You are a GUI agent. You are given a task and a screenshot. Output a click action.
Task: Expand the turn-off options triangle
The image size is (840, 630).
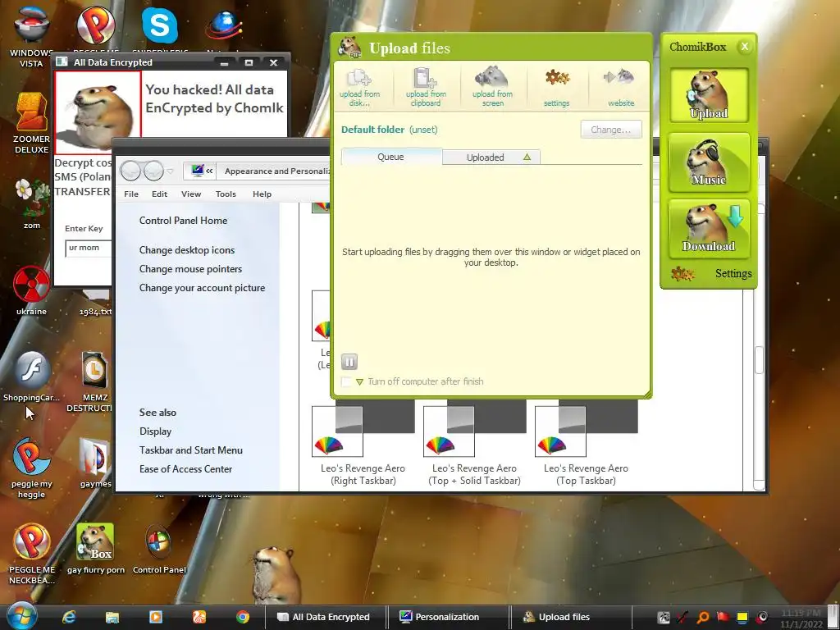click(x=359, y=382)
